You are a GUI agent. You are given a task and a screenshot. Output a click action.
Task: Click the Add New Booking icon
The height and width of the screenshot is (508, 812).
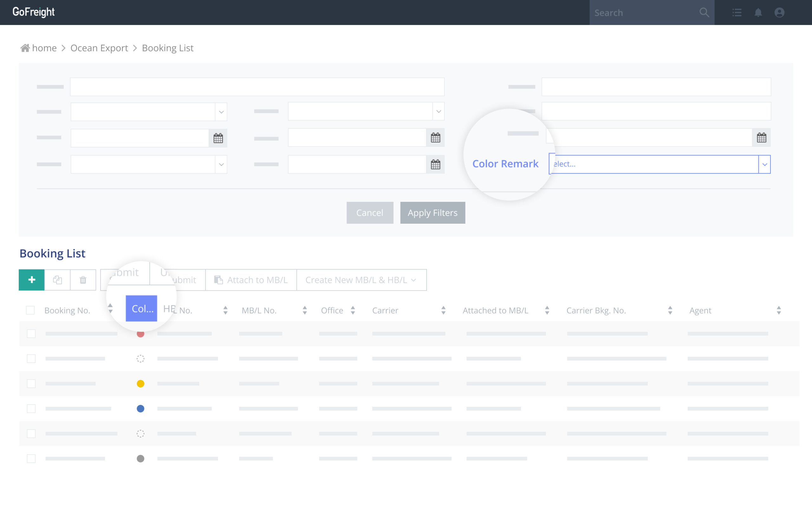click(x=32, y=280)
